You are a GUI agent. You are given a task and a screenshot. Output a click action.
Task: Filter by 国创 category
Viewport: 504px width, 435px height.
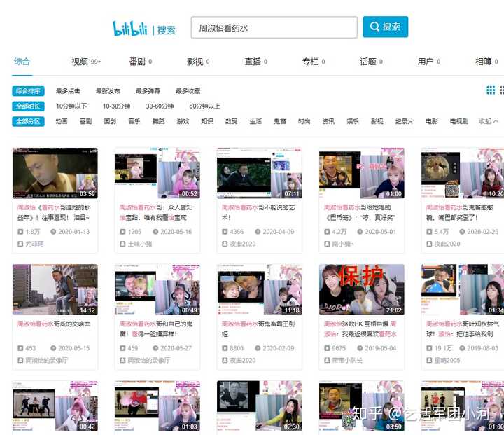pyautogui.click(x=110, y=121)
